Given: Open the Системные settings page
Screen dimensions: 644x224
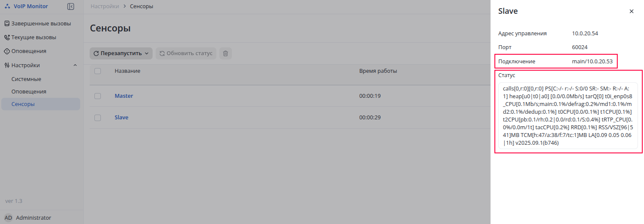Looking at the screenshot, I should 26,79.
